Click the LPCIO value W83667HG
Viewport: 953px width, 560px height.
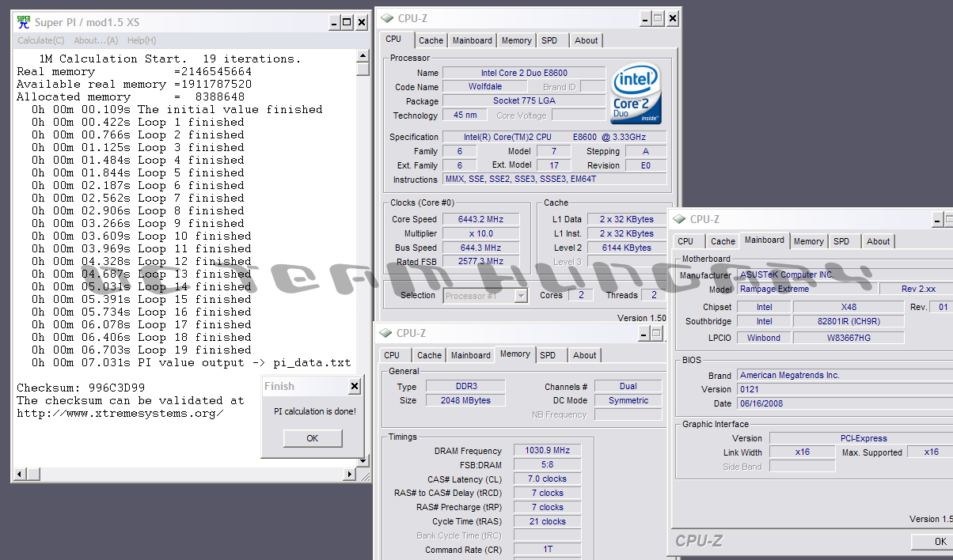[x=848, y=338]
